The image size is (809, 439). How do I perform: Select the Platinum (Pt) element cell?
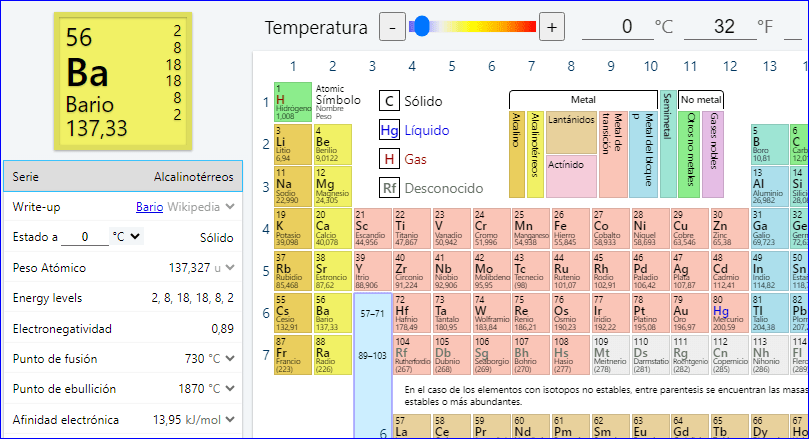pos(650,313)
